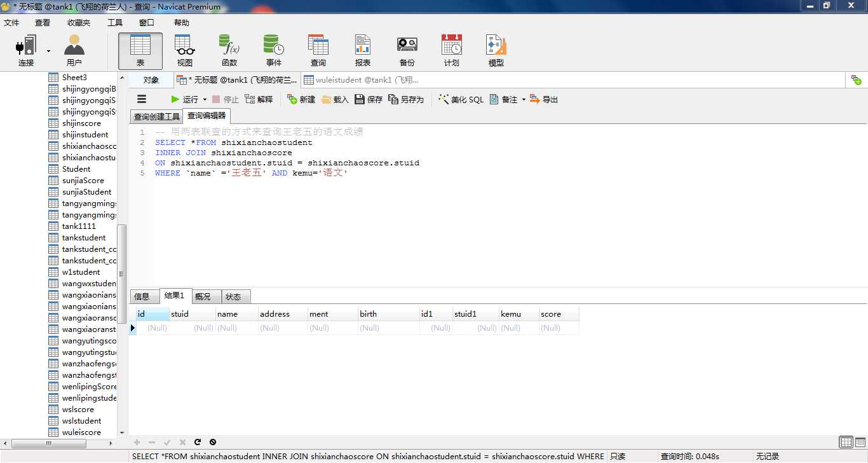Select the 表 (Table) toolbar icon
The height and width of the screenshot is (463, 868).
(140, 51)
